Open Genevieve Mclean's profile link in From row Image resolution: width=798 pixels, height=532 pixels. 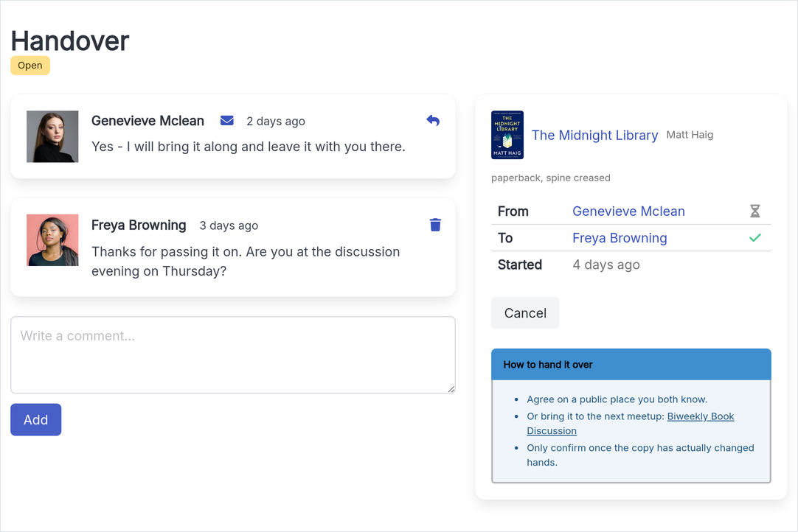[x=628, y=211]
